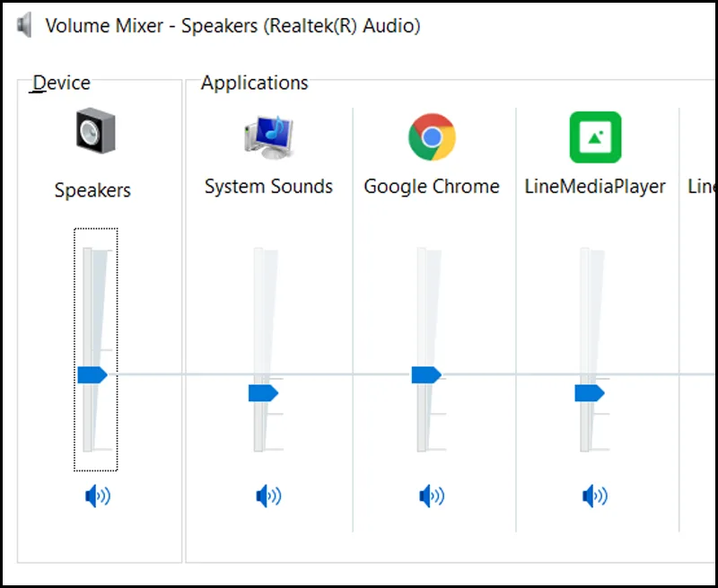Click the Speakers volume slider handle
This screenshot has width=718, height=588.
tap(92, 374)
